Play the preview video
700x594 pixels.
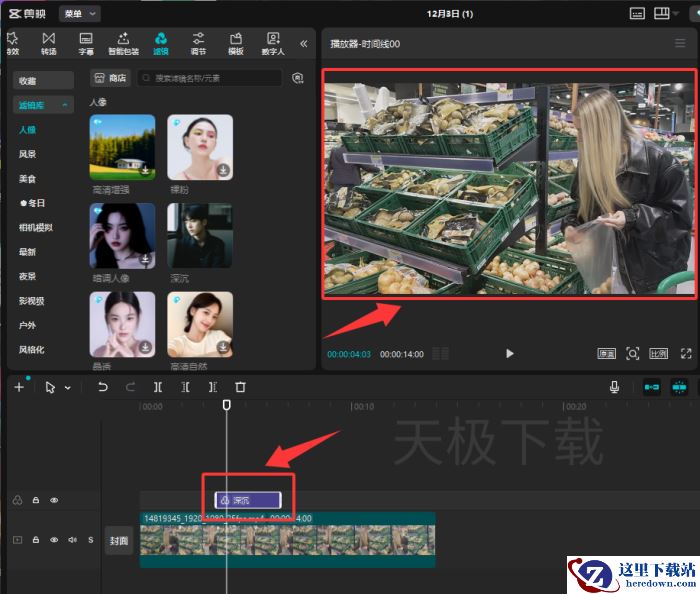pyautogui.click(x=509, y=354)
